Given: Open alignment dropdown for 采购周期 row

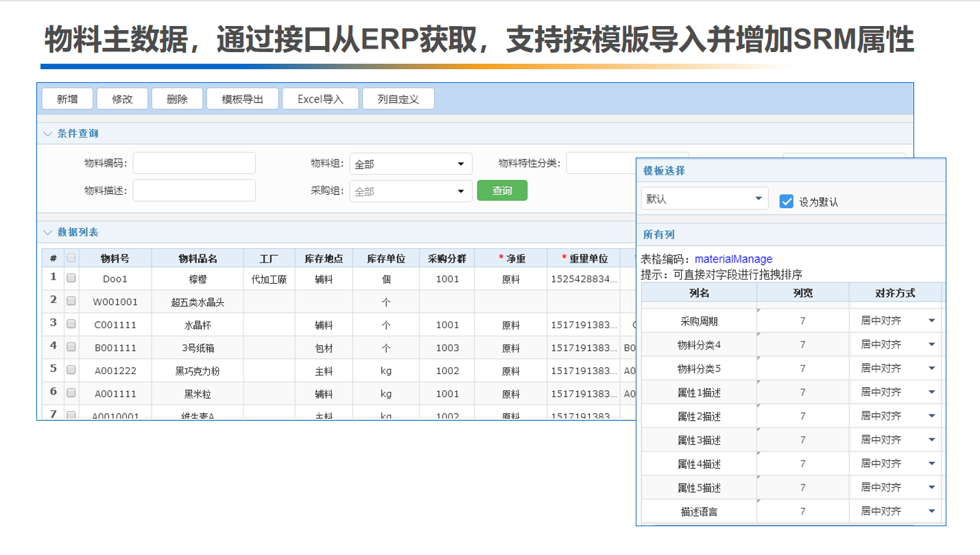Looking at the screenshot, I should pos(931,321).
